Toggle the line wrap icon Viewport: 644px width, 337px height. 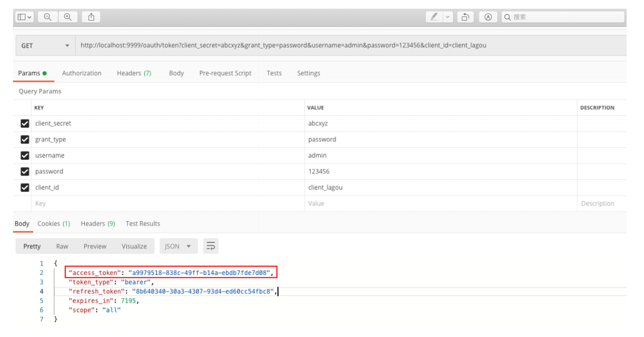pyautogui.click(x=210, y=246)
